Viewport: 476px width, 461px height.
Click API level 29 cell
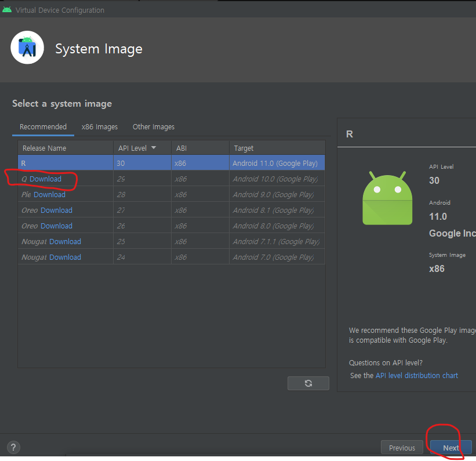143,179
